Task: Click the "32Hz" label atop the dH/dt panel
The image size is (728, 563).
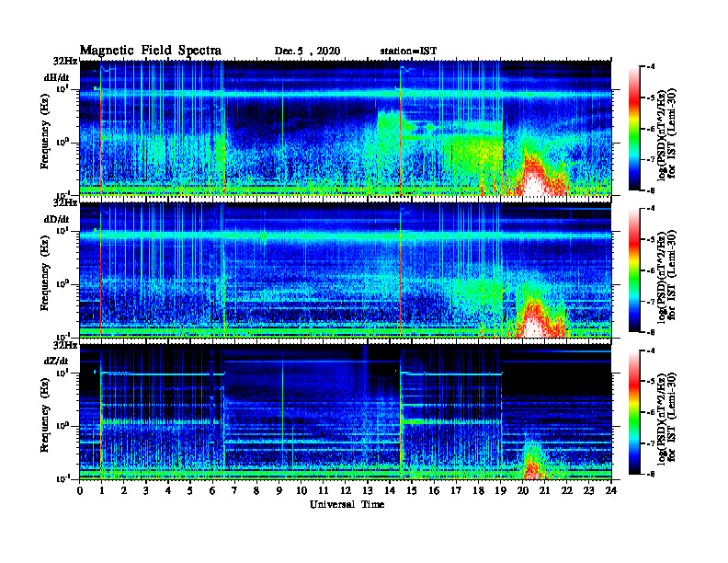Action: (x=65, y=61)
